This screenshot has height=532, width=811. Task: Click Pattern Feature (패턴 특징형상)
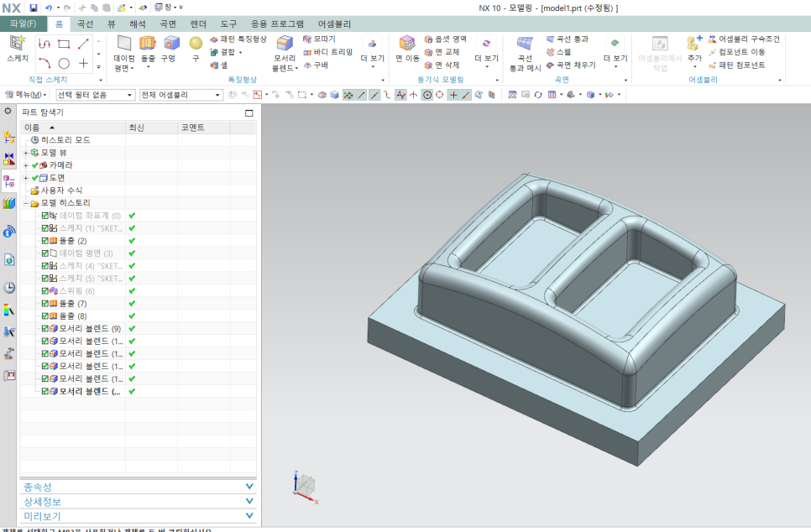(x=238, y=39)
